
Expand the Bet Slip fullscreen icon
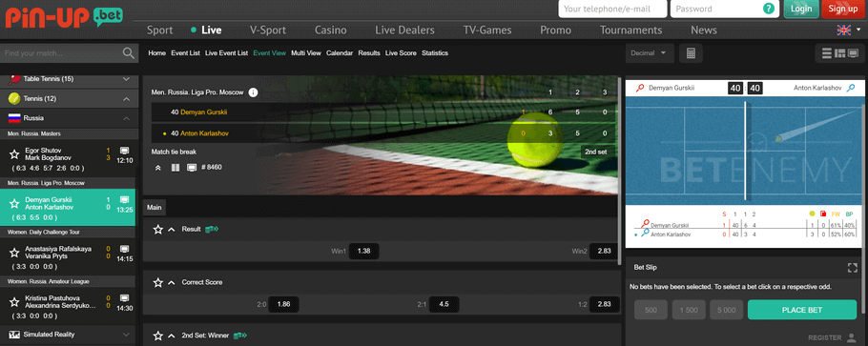(x=852, y=268)
